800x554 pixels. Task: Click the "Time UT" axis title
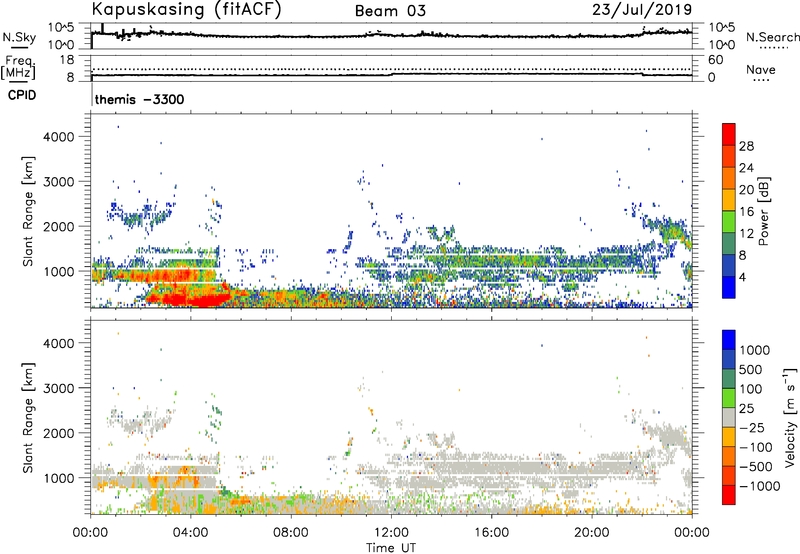click(x=391, y=548)
